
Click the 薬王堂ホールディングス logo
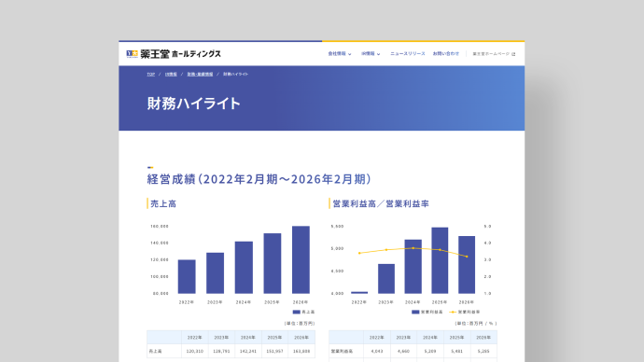(x=174, y=54)
